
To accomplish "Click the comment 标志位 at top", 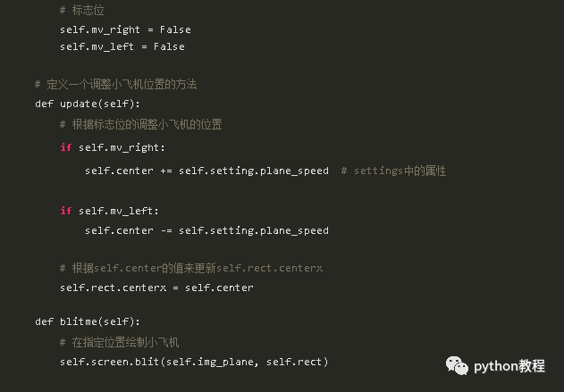I will tap(82, 11).
